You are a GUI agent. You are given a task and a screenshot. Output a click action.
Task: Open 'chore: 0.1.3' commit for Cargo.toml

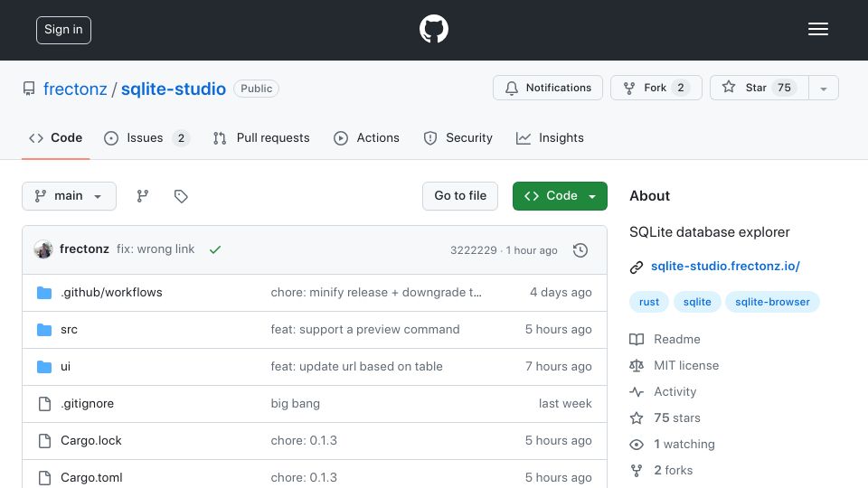coord(304,477)
